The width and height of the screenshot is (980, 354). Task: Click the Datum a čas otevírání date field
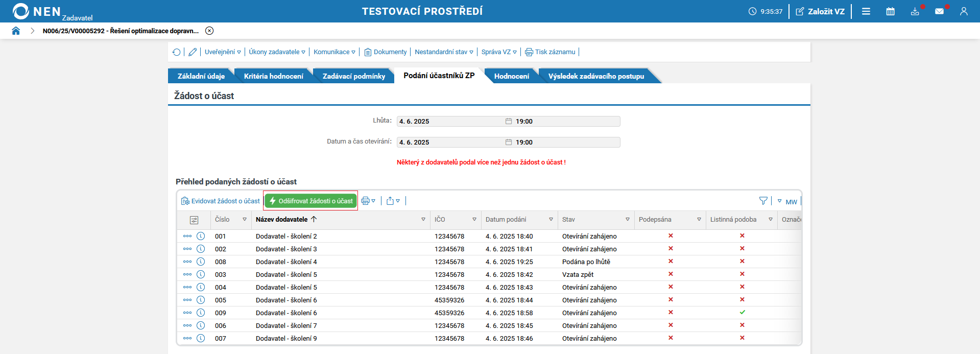click(451, 142)
